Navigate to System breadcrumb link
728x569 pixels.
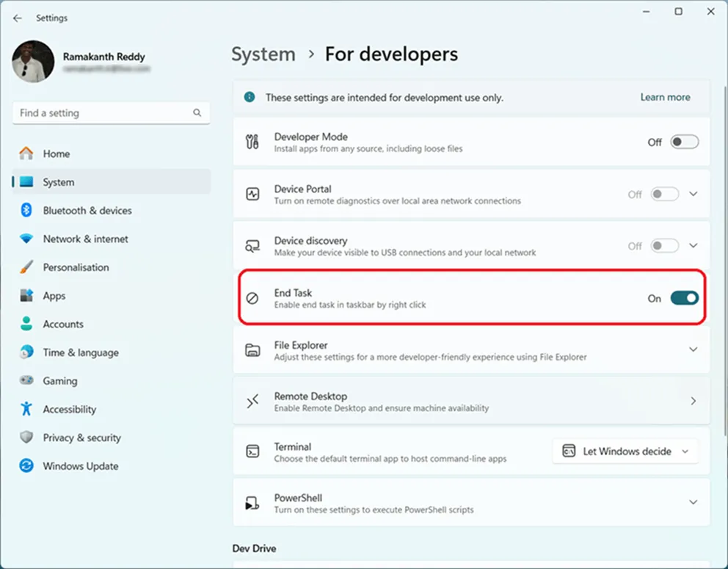pos(263,54)
